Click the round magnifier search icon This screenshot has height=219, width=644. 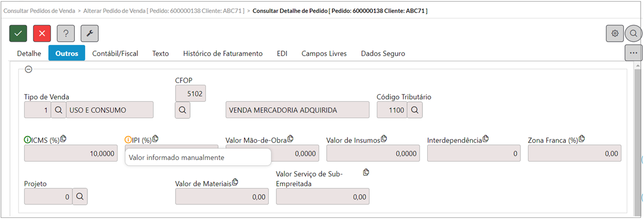(x=633, y=34)
